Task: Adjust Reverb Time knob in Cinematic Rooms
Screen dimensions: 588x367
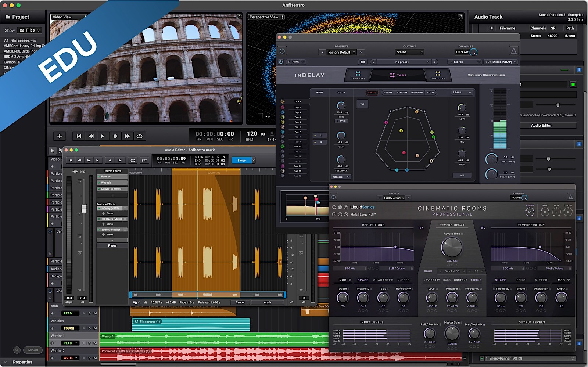Action: tap(452, 247)
